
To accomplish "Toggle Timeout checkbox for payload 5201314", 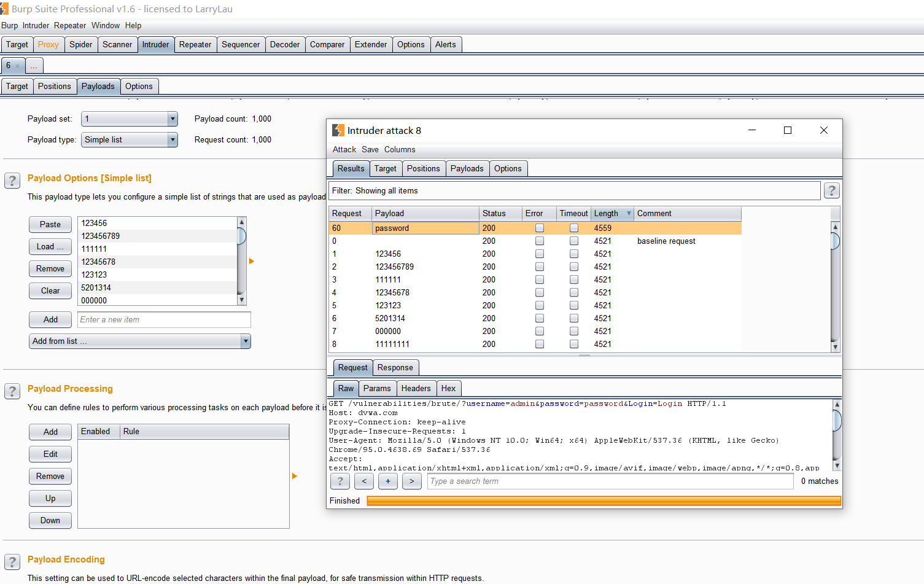I will tap(574, 318).
